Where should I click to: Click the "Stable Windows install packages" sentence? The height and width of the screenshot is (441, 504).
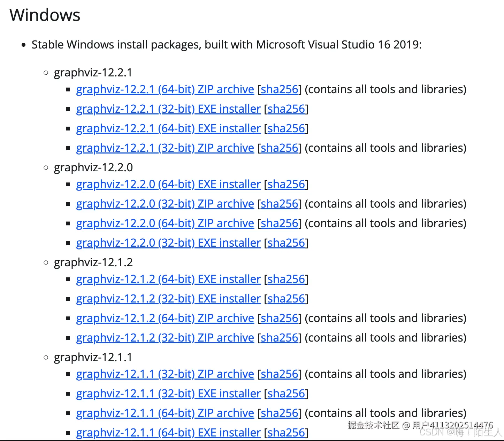click(x=227, y=45)
